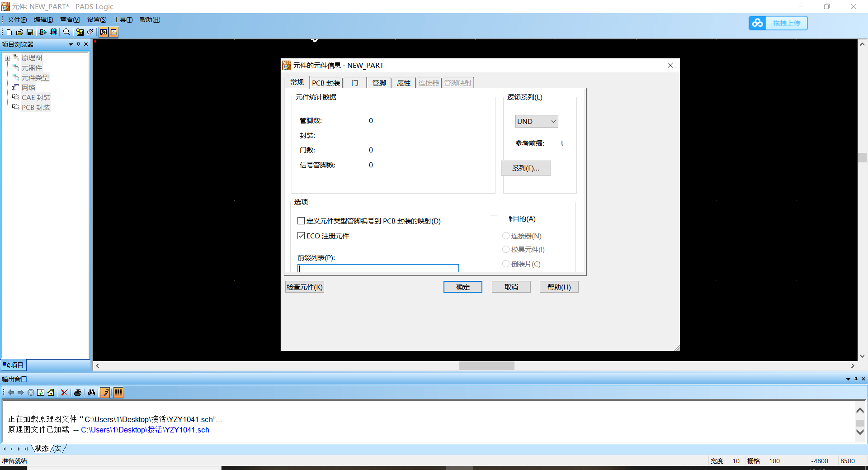Close the 项目浏览器 panel

point(86,44)
